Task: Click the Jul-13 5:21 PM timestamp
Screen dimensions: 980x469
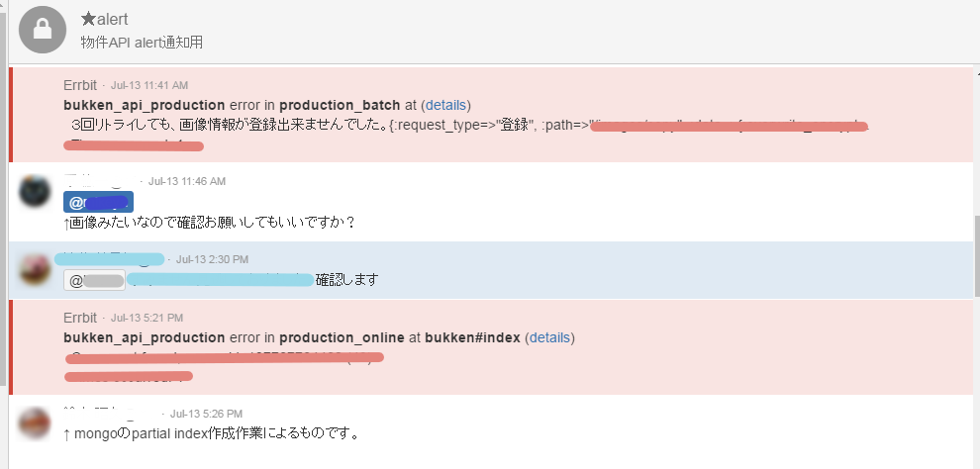Action: (x=147, y=319)
